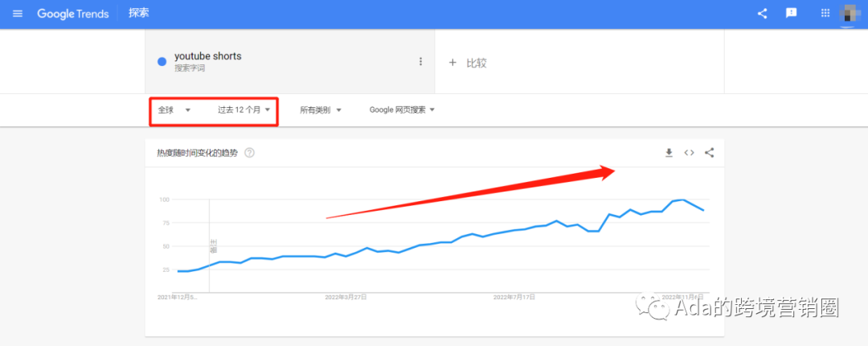Open the account avatar
Viewport: 868px width, 346px height.
(x=850, y=14)
